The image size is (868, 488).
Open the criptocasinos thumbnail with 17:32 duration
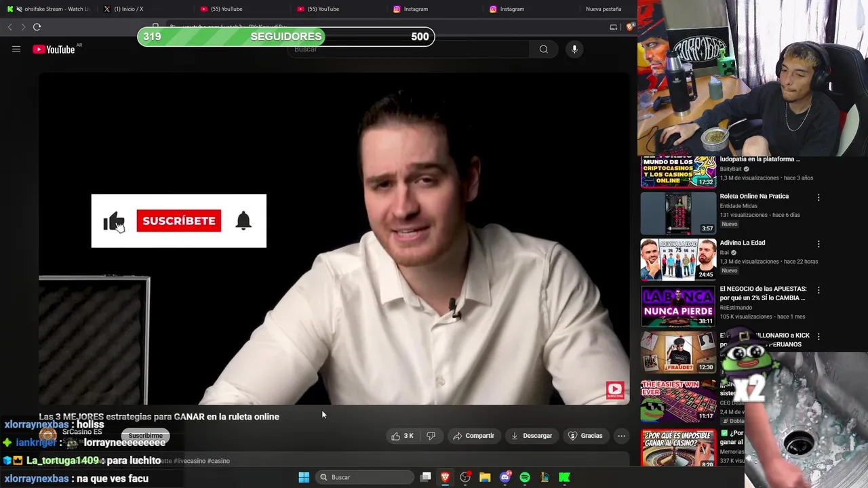click(x=678, y=171)
